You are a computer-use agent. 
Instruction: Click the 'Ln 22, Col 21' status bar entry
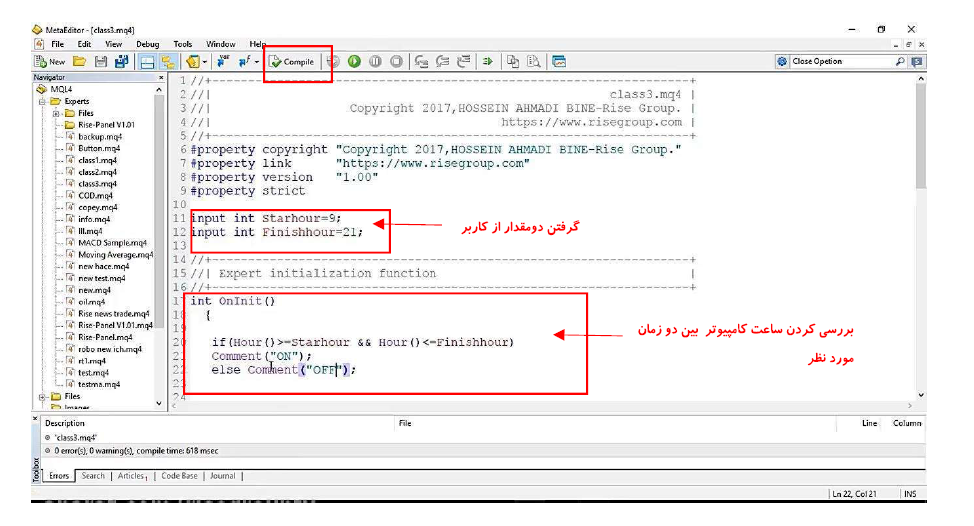854,494
